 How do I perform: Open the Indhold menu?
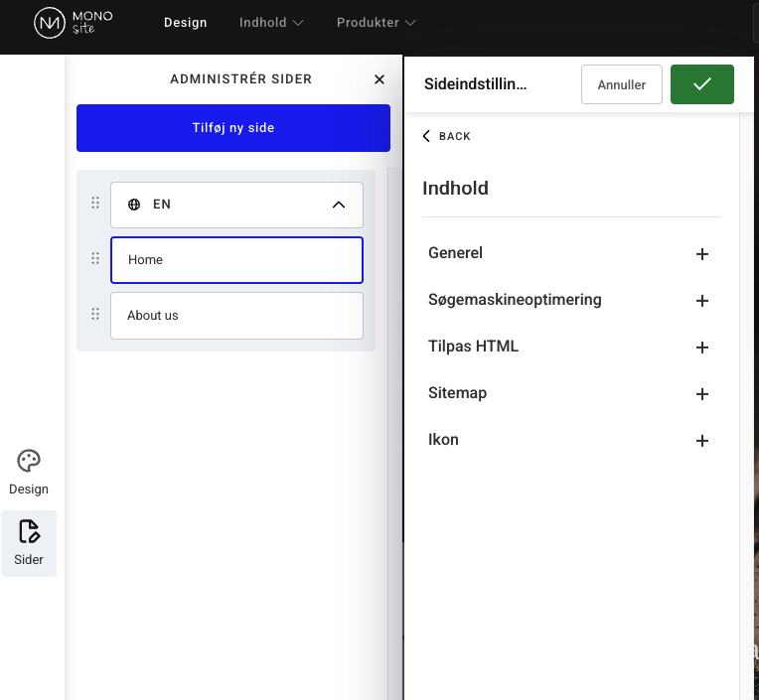(x=271, y=23)
